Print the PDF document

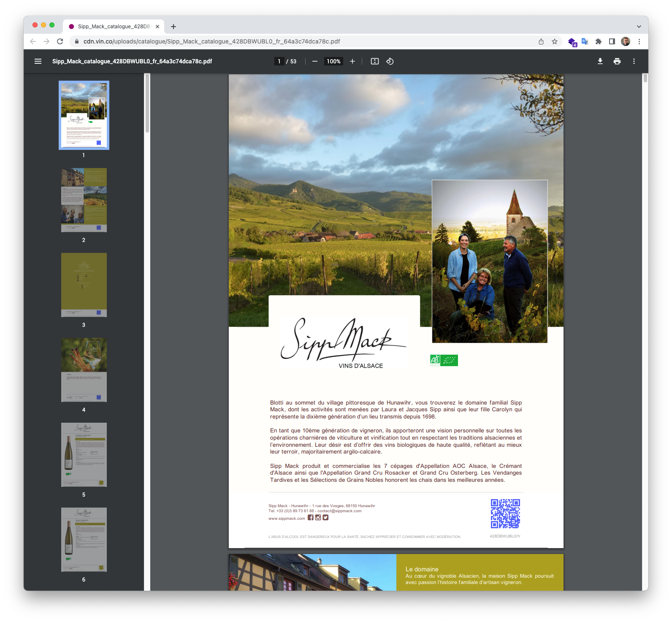coord(617,61)
